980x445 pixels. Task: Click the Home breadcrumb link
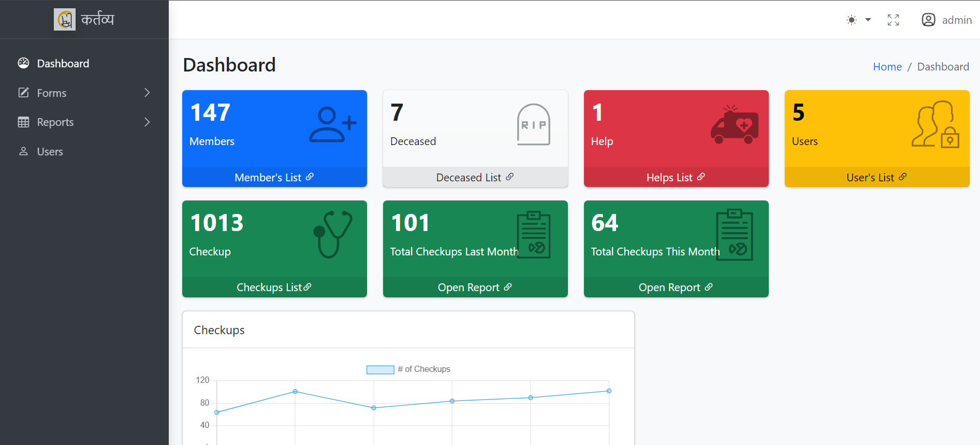pos(887,67)
